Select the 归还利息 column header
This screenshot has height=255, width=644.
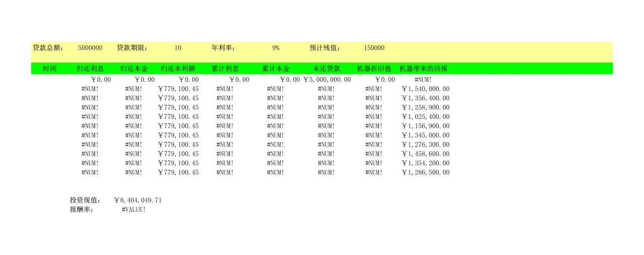(90, 69)
